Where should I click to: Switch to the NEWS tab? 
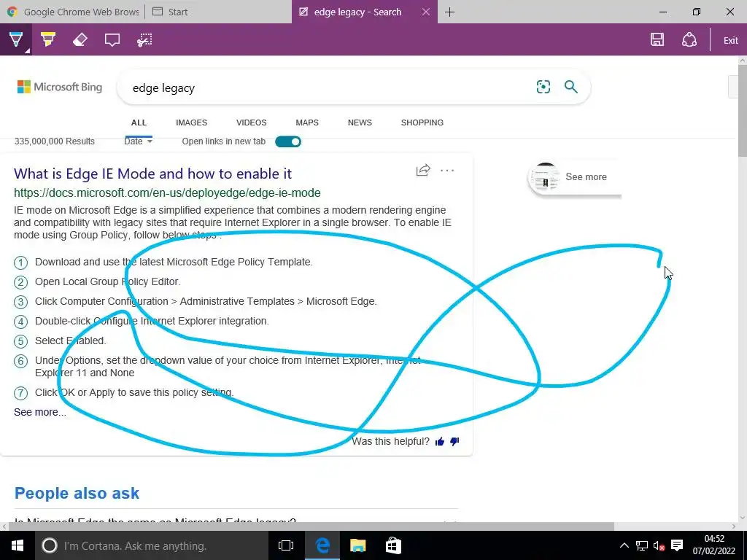(360, 122)
